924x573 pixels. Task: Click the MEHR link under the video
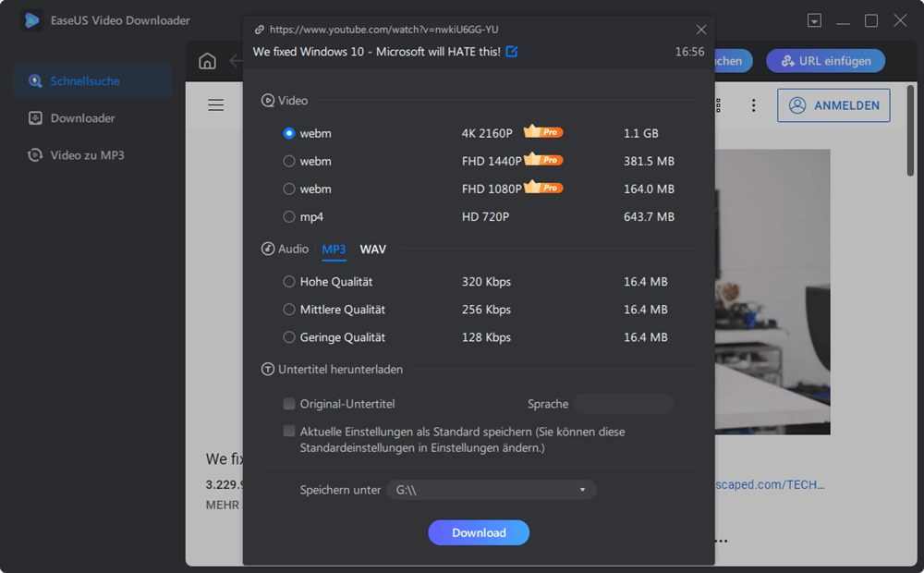pos(222,506)
